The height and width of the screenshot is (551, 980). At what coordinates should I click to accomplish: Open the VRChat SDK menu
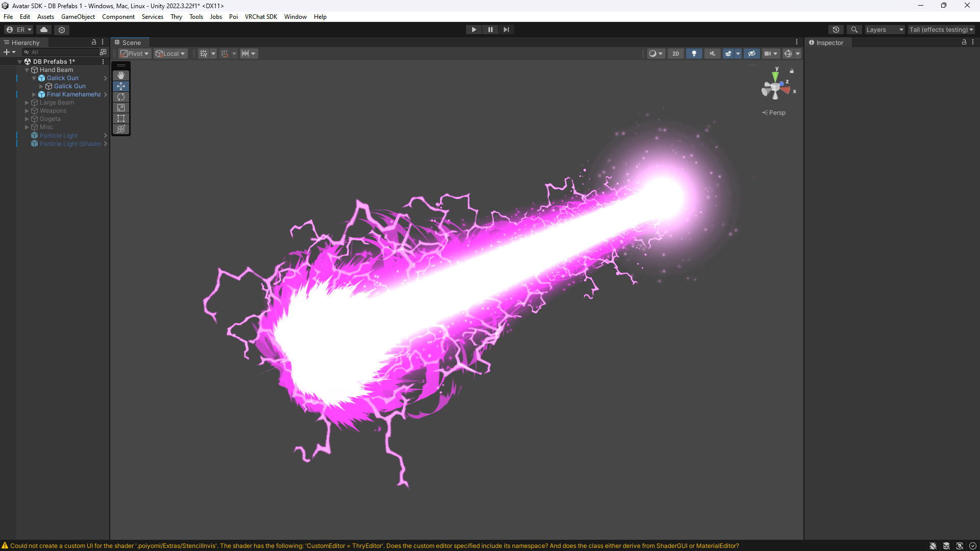coord(261,17)
